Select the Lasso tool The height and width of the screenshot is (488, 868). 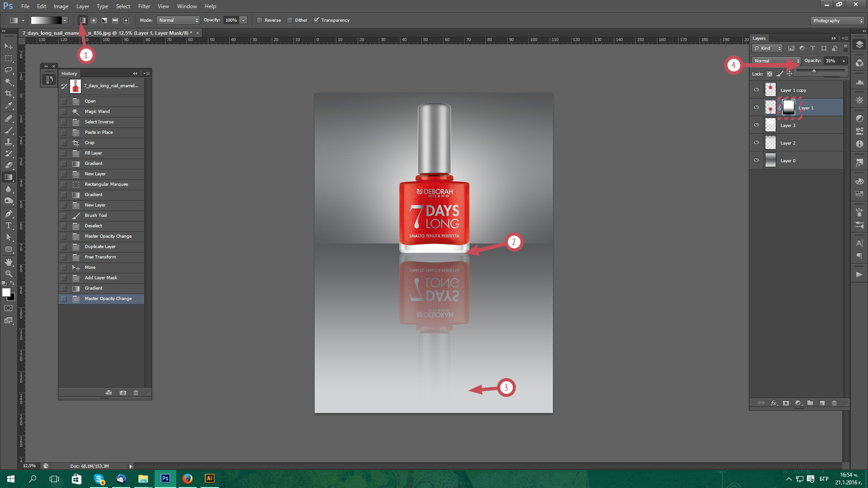click(9, 70)
